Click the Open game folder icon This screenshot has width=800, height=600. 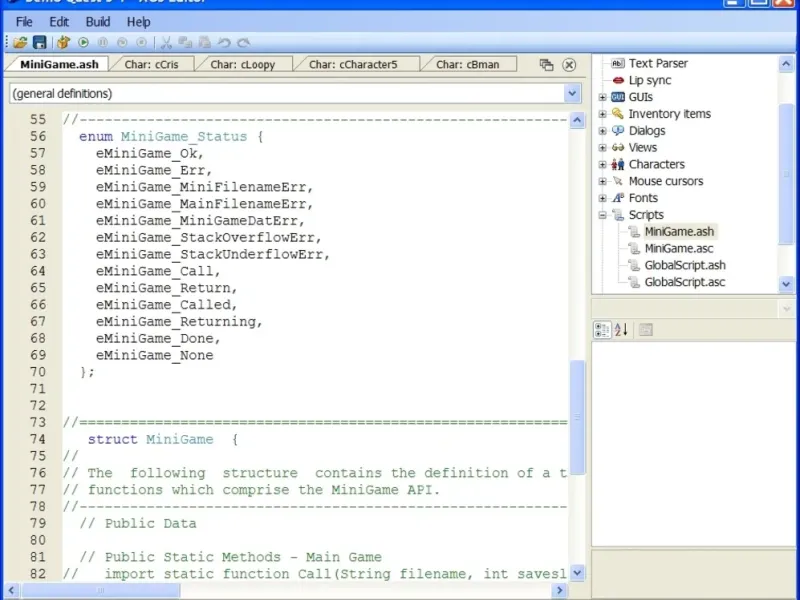20,43
